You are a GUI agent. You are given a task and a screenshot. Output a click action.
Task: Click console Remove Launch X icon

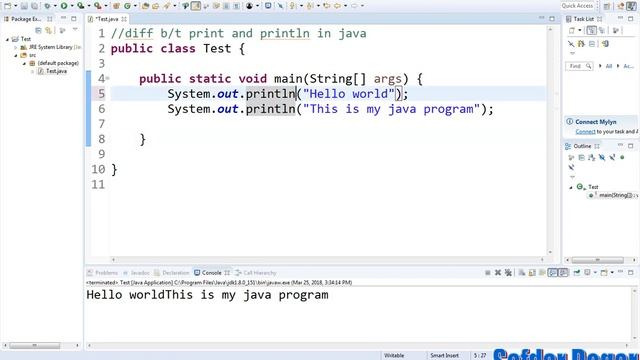tap(498, 273)
